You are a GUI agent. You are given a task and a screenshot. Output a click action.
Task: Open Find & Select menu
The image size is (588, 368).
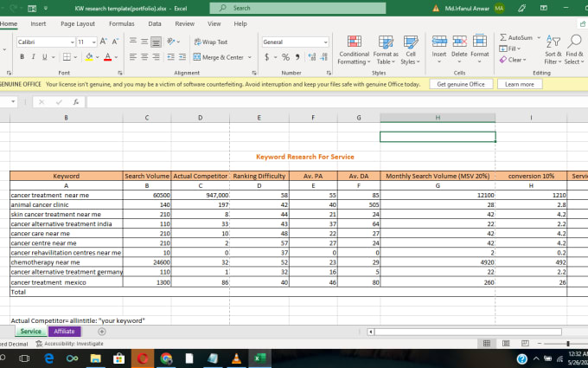coord(574,50)
